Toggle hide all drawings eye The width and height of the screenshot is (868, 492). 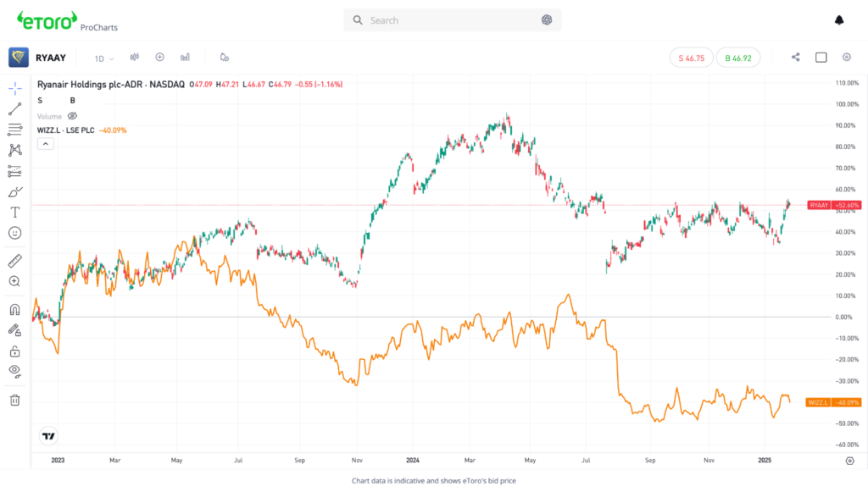pyautogui.click(x=15, y=372)
